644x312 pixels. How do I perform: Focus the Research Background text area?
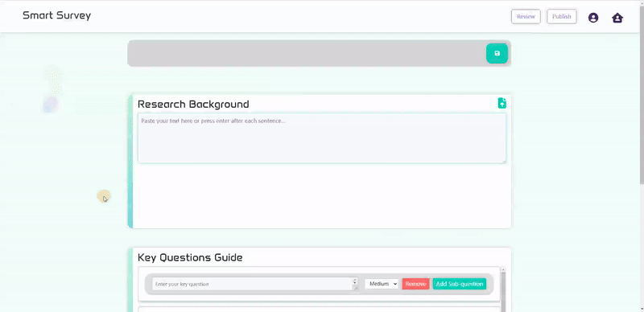[321, 138]
